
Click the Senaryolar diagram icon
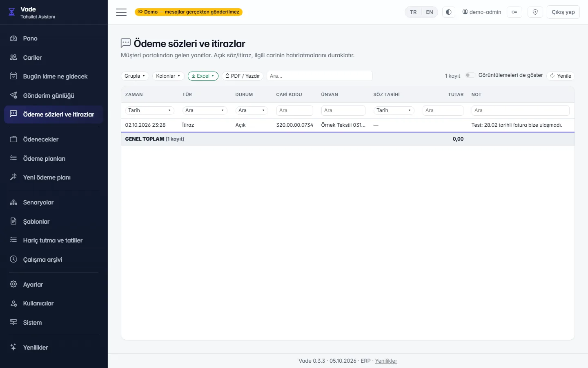(x=13, y=202)
